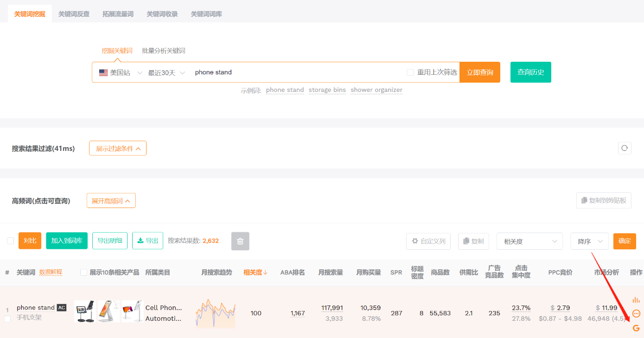644x338 pixels.
Task: Open the more options ellipsis icon in phone stand row
Action: pyautogui.click(x=636, y=313)
